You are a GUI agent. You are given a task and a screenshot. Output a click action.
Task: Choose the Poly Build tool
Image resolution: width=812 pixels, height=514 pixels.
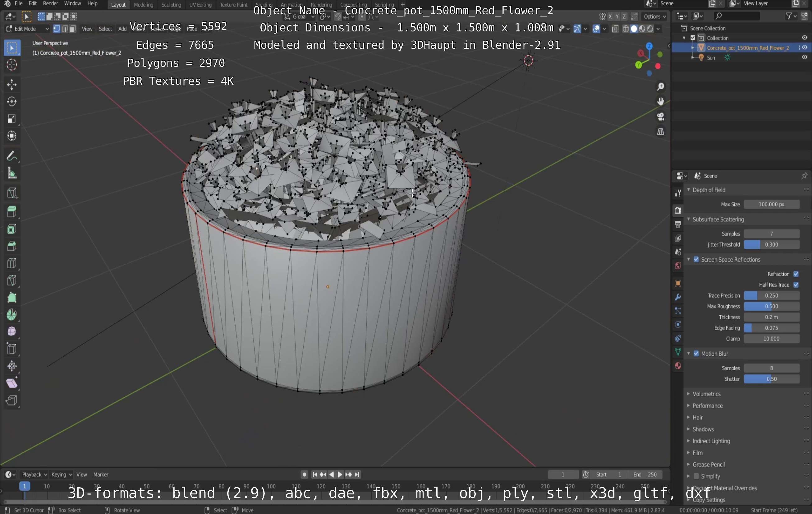12,297
